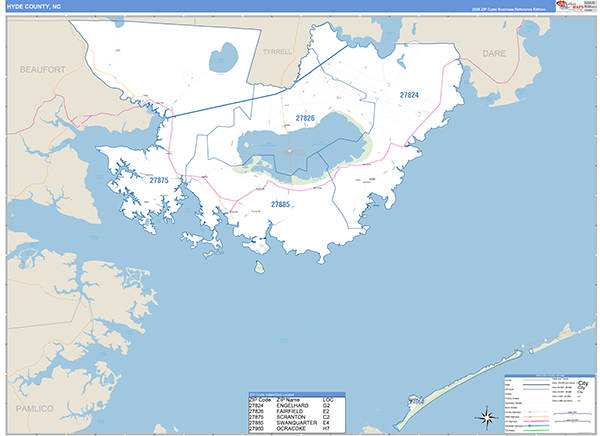Select SCRANTON in the ZIP index table

pyautogui.click(x=291, y=417)
